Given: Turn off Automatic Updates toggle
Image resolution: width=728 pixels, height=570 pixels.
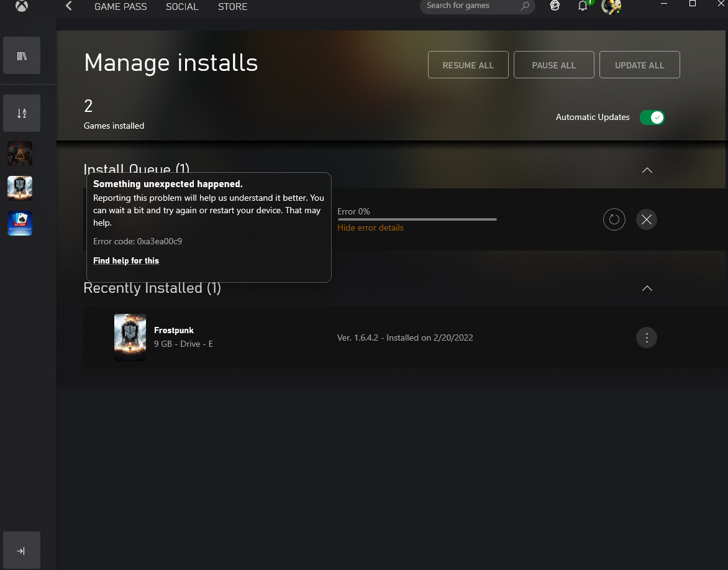Looking at the screenshot, I should pos(652,117).
